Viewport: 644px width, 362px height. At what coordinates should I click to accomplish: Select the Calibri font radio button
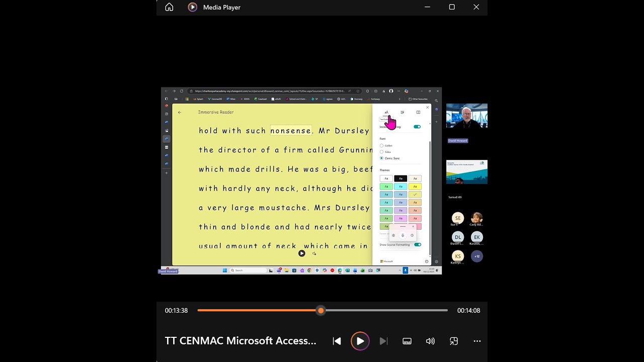coord(381,146)
